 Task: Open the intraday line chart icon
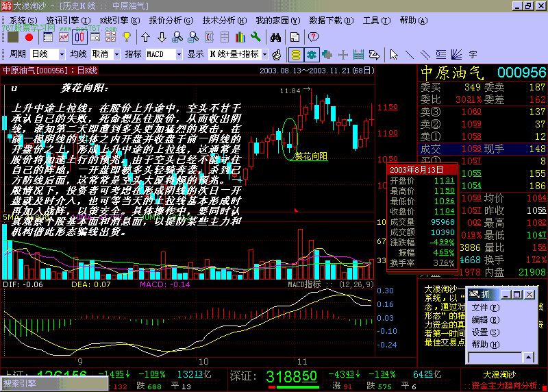point(64,37)
